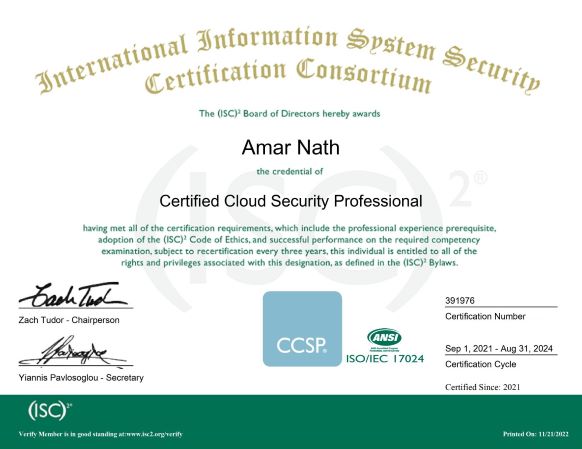Click the Certified Since: 2021 text
The width and height of the screenshot is (582, 449).
[483, 387]
